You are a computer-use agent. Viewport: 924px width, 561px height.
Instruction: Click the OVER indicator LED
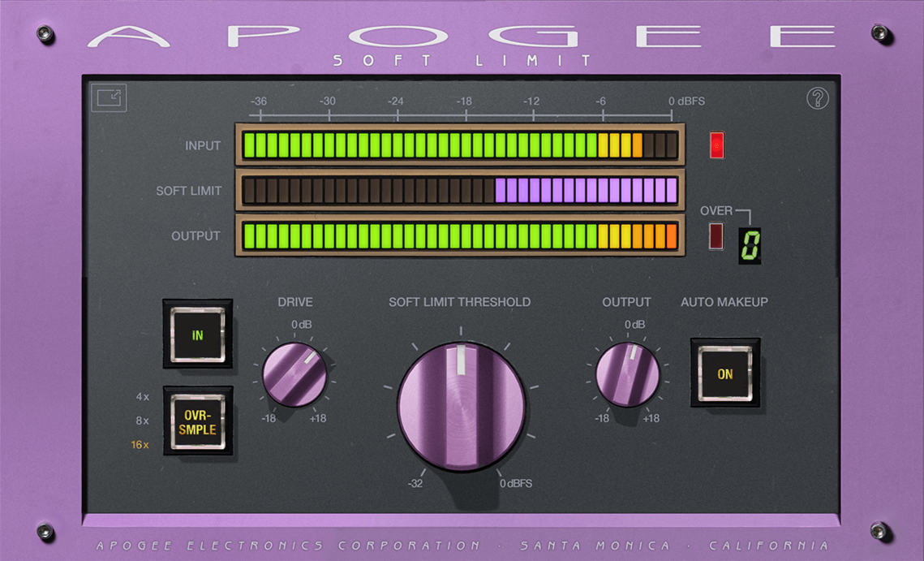point(715,235)
